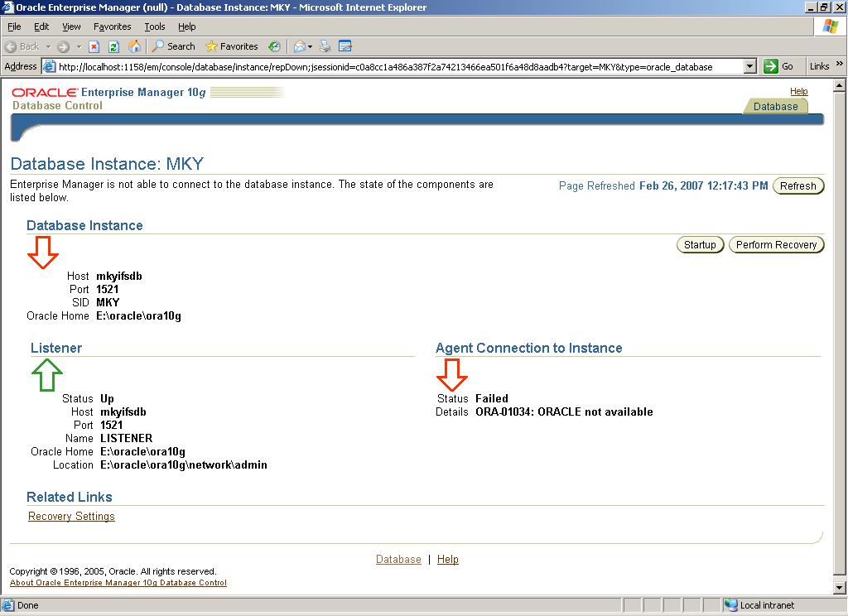Click the Internet Explorer title bar icon
The width and height of the screenshot is (848, 616).
pyautogui.click(x=7, y=7)
